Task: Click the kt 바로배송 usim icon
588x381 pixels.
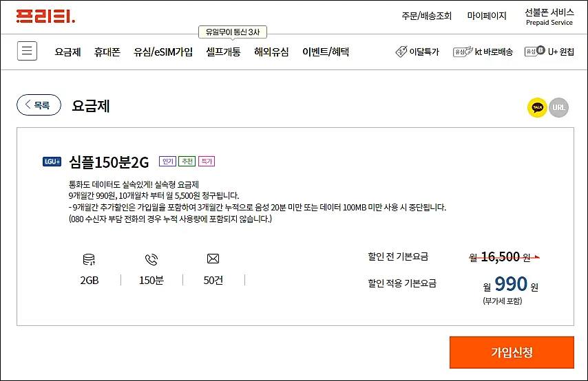Action: click(x=463, y=52)
